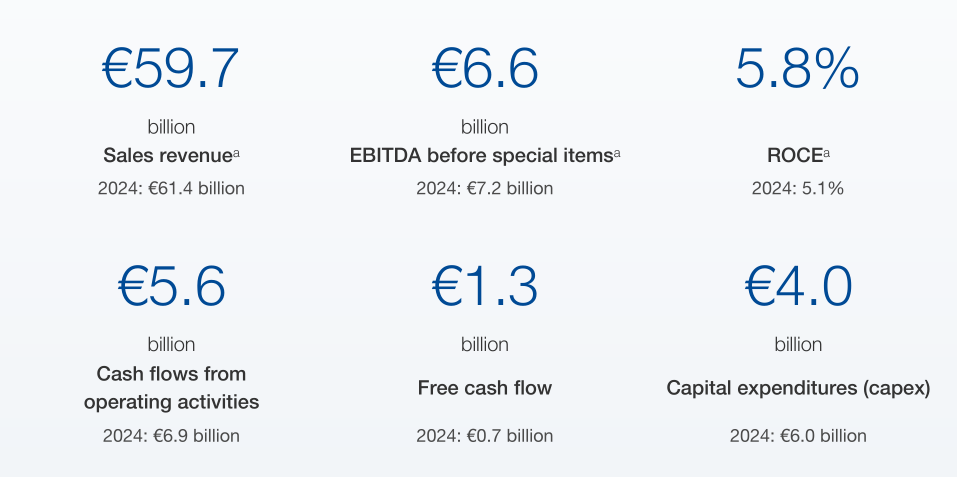This screenshot has height=477, width=957.
Task: Click the €5.6 operating cash flow figure
Action: pyautogui.click(x=171, y=286)
